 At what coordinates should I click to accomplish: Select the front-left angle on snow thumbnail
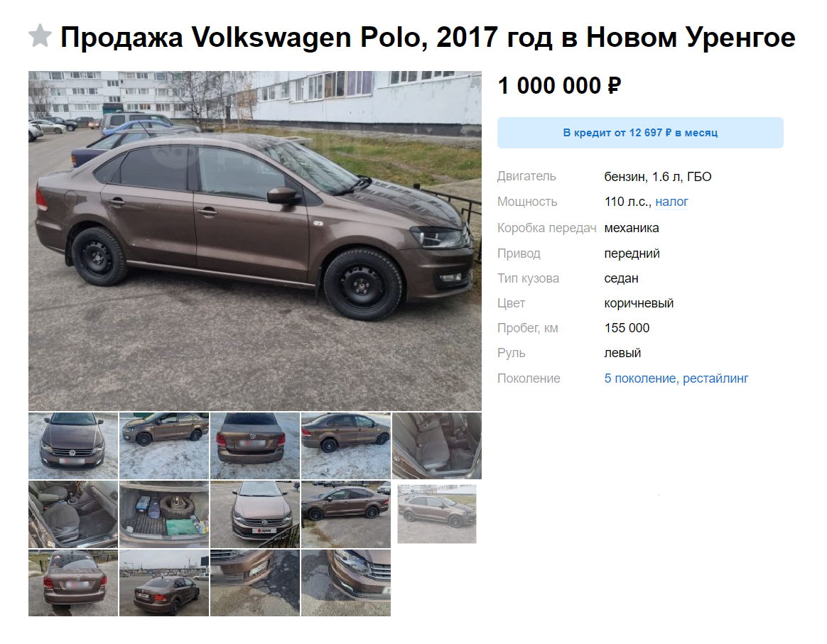tap(164, 446)
